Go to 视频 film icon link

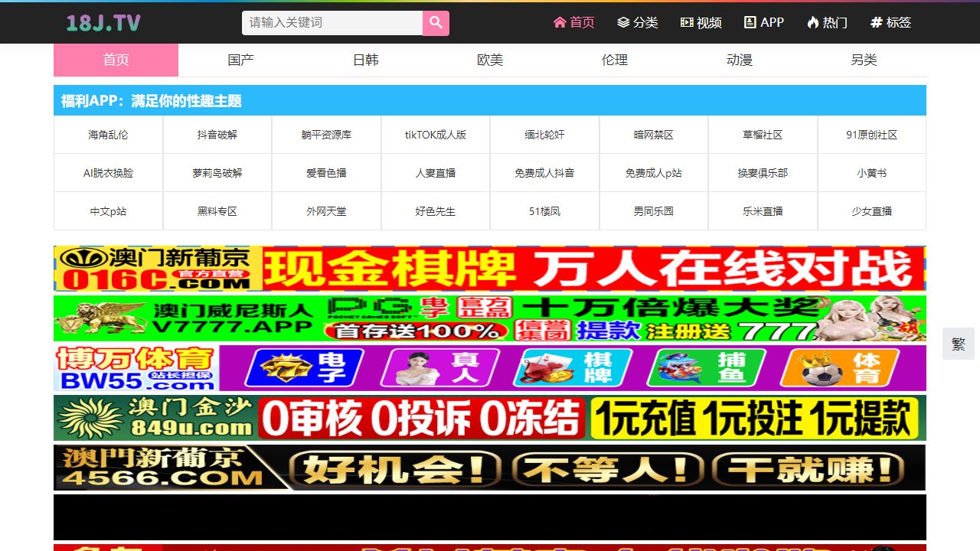click(x=701, y=22)
